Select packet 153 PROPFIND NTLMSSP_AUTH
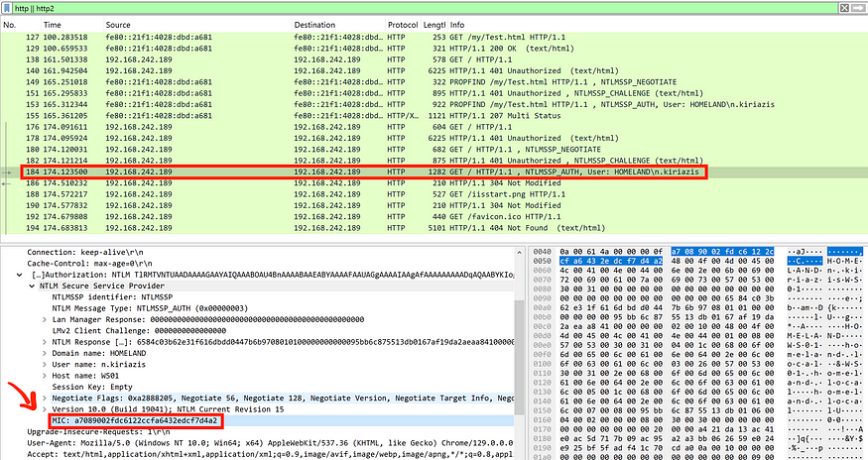This screenshot has width=868, height=460. click(434, 105)
